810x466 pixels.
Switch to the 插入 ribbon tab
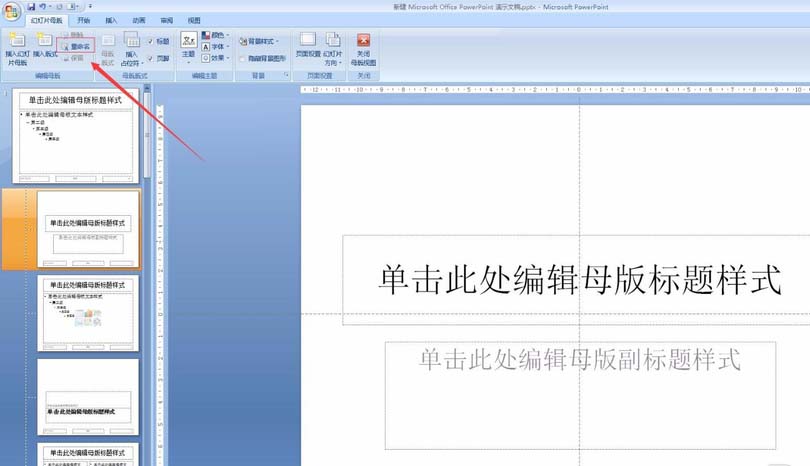coord(111,21)
